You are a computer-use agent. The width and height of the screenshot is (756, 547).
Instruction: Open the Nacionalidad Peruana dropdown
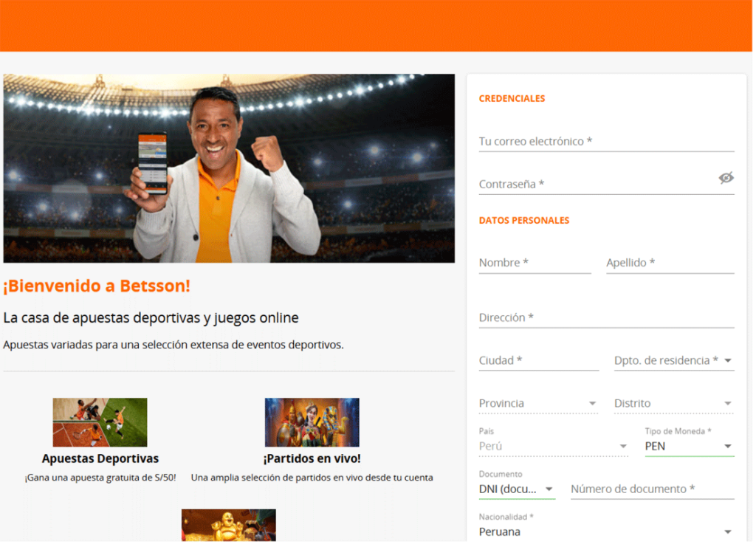[x=605, y=531]
